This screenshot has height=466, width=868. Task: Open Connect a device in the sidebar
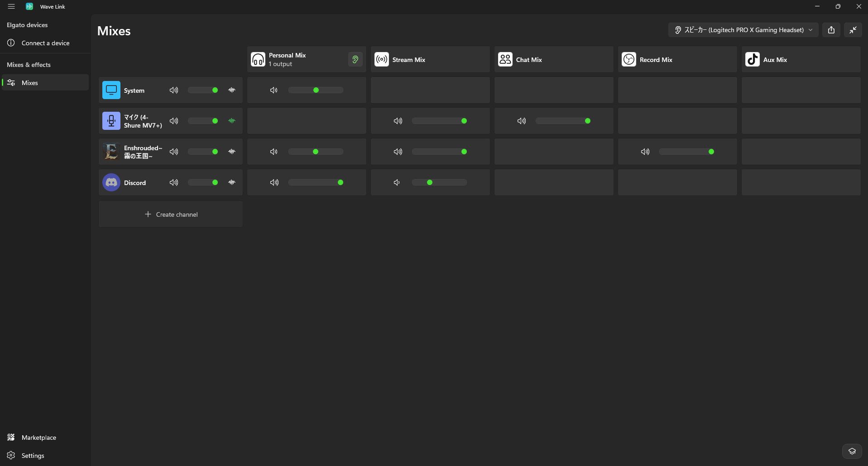point(45,43)
